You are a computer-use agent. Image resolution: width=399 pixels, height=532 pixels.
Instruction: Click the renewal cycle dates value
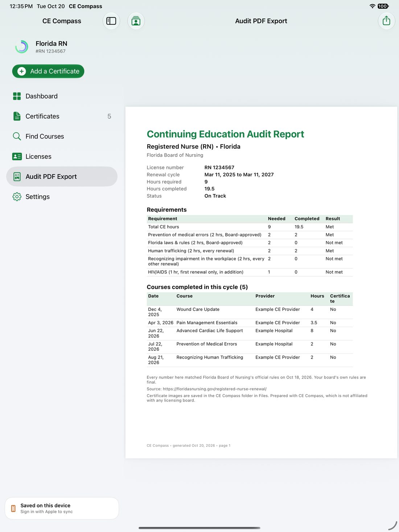tap(239, 175)
